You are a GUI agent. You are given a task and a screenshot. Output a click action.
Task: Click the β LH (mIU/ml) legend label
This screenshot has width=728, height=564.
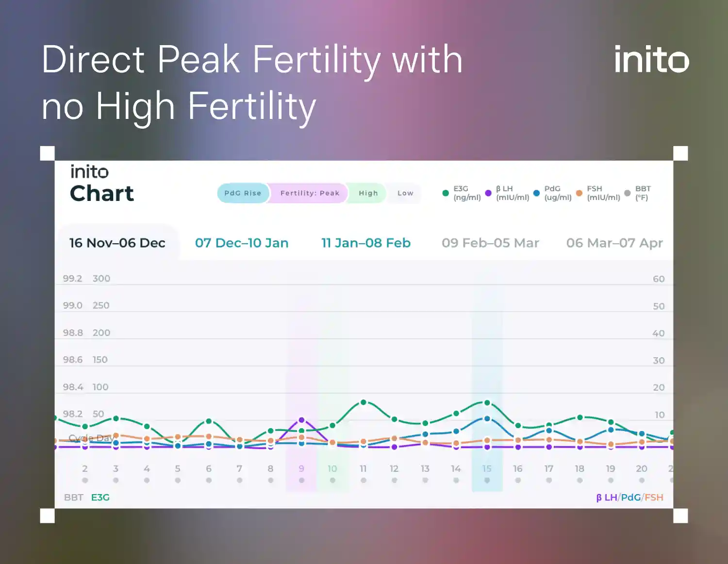513,193
